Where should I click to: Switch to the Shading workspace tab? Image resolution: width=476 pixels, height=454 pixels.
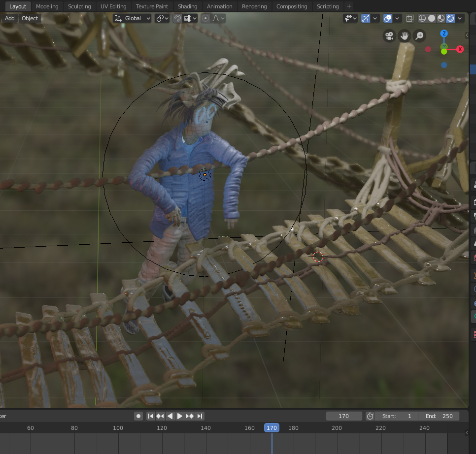coord(187,6)
